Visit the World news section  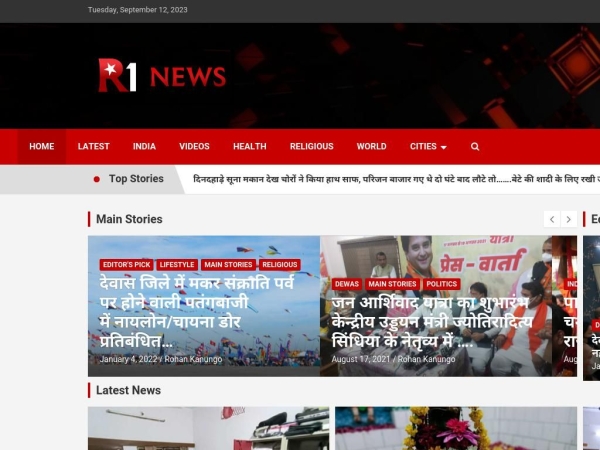(x=371, y=146)
